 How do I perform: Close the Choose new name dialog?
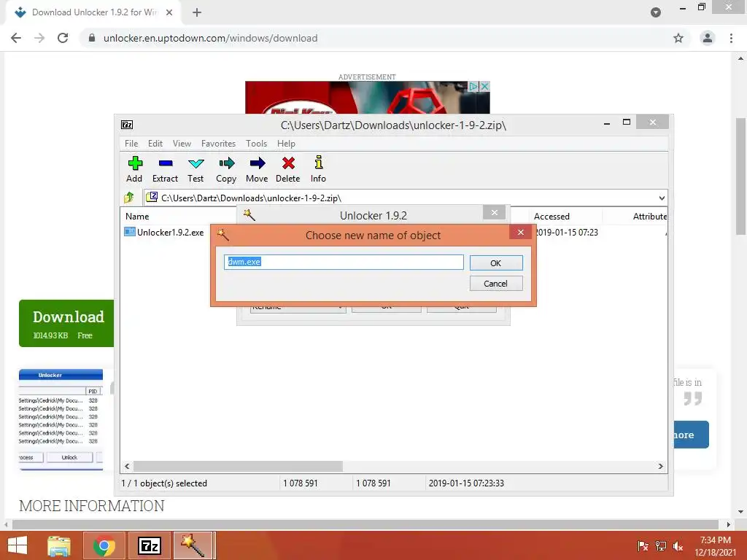(x=521, y=233)
